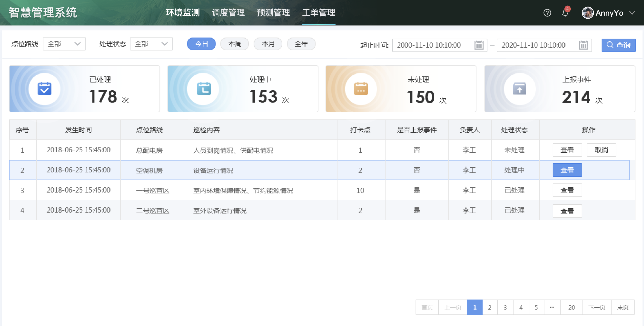Expand the 处理状态 dropdown

click(151, 44)
